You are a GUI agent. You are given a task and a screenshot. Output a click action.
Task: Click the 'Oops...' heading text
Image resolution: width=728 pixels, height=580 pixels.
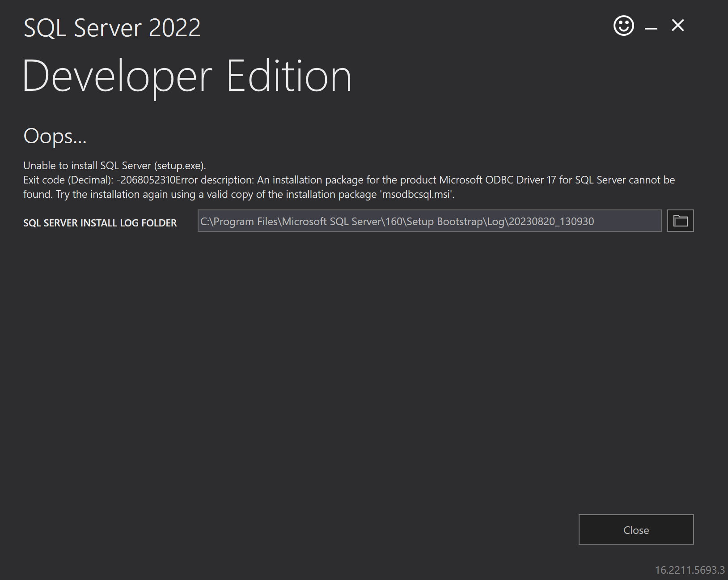[x=55, y=136]
